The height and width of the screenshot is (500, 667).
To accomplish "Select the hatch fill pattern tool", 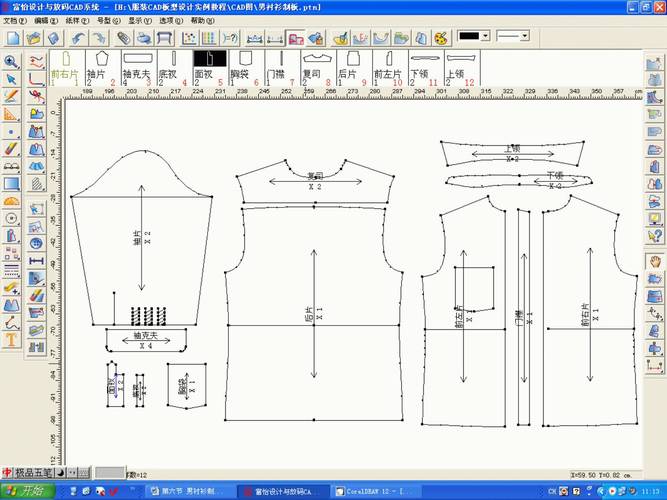I will pyautogui.click(x=37, y=184).
